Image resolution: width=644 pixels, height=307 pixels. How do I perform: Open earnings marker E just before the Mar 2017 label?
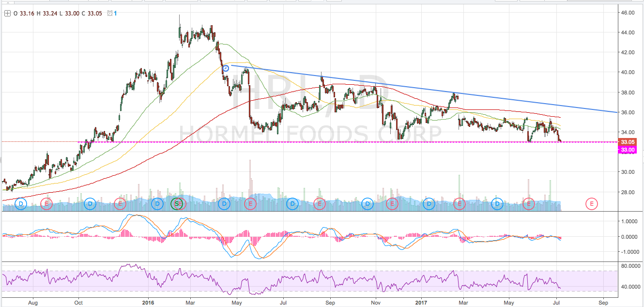459,204
